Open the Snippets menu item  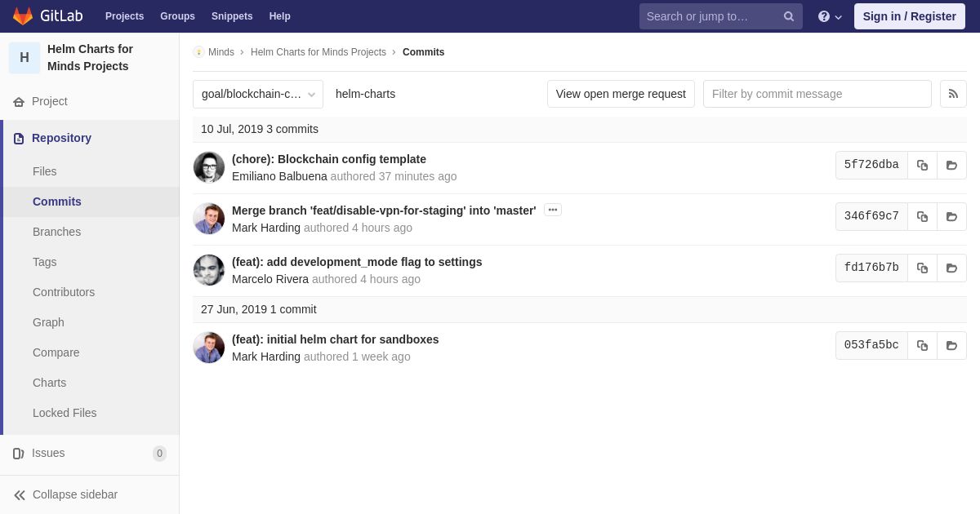[232, 16]
